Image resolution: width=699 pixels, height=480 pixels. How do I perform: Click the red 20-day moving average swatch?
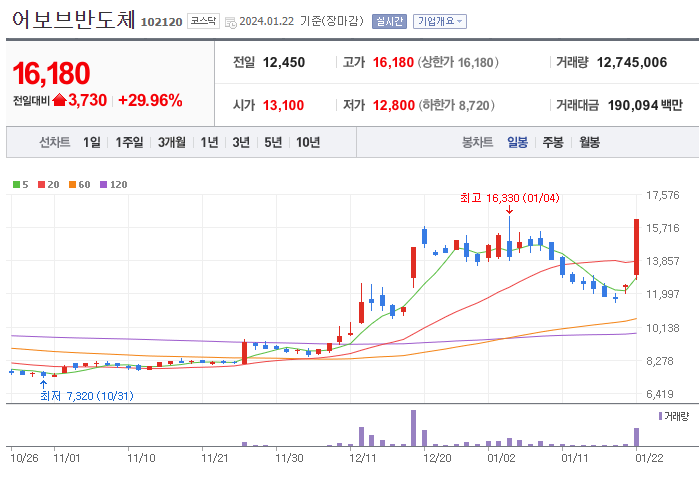[41, 185]
